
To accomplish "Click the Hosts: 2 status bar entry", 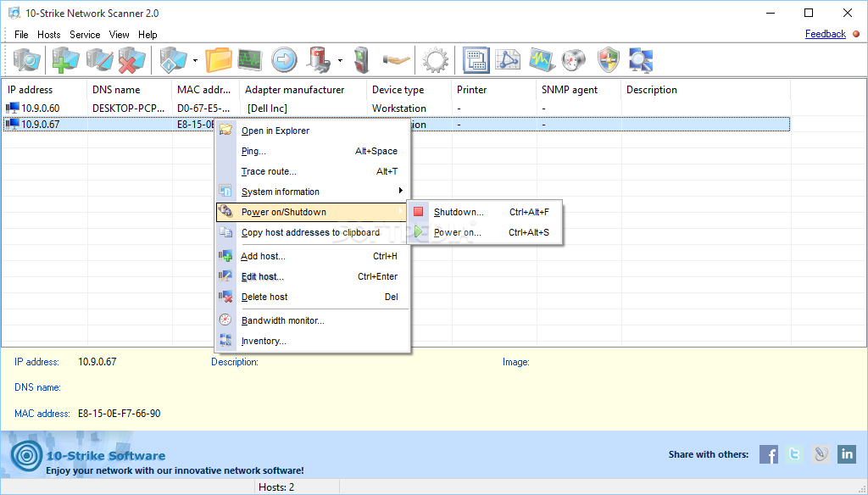I will pyautogui.click(x=276, y=487).
